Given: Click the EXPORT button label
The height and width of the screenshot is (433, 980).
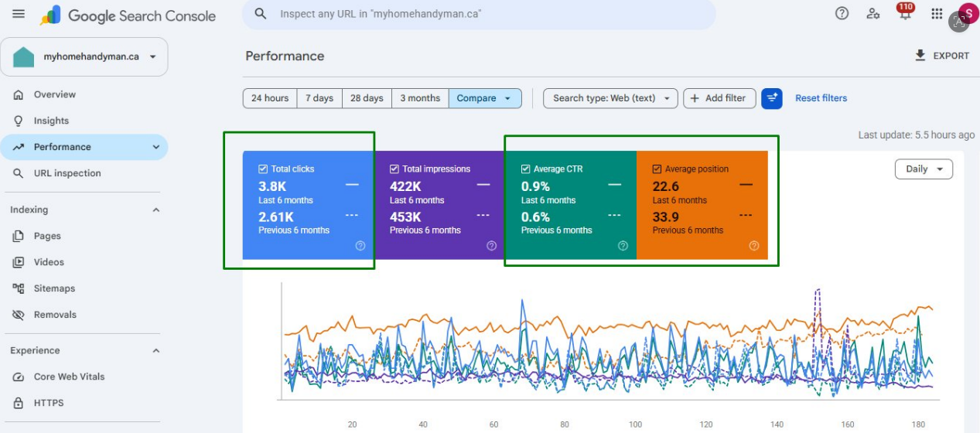Looking at the screenshot, I should (951, 56).
